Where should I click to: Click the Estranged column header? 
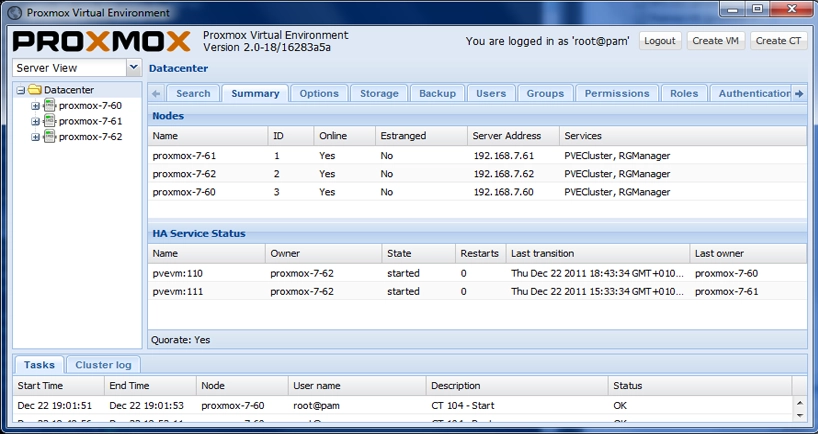pos(421,136)
